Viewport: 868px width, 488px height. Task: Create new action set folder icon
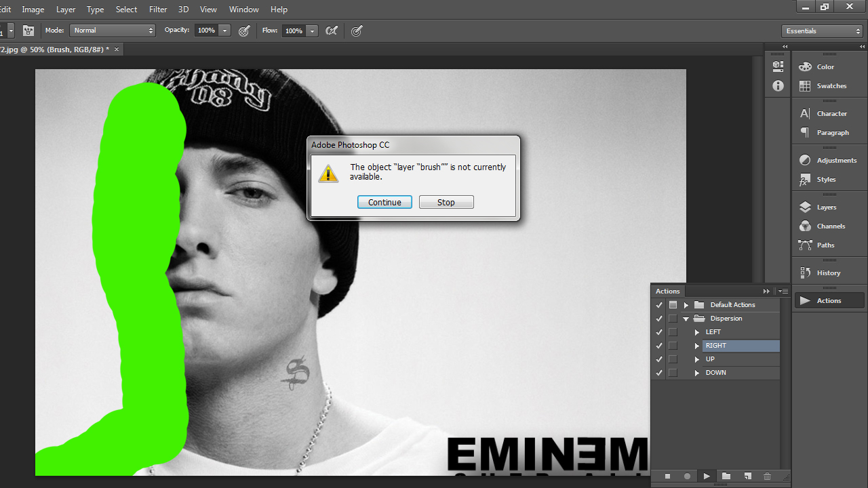point(726,476)
